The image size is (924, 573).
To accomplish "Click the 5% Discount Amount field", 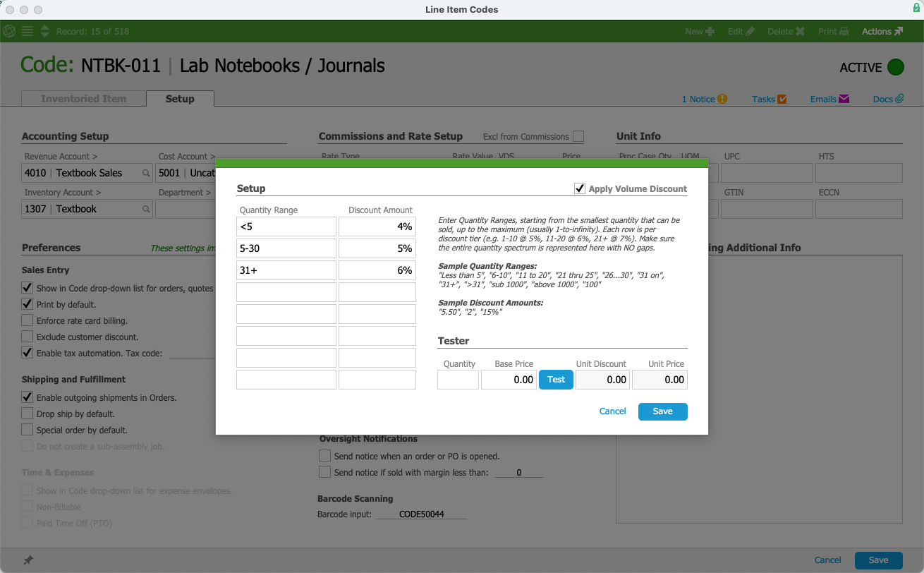I will coord(377,248).
